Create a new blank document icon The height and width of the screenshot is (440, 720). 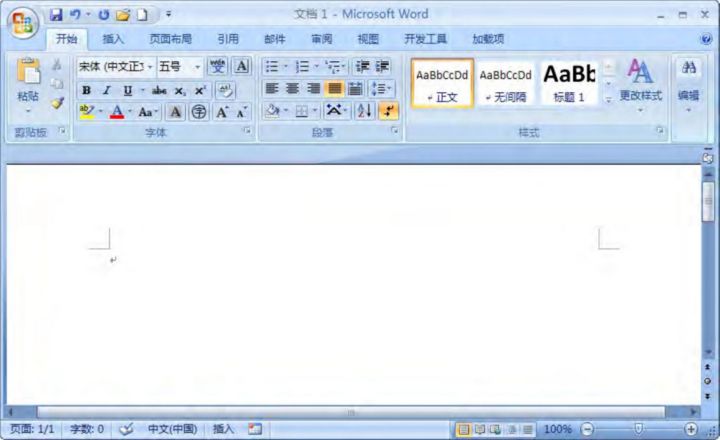[x=142, y=15]
